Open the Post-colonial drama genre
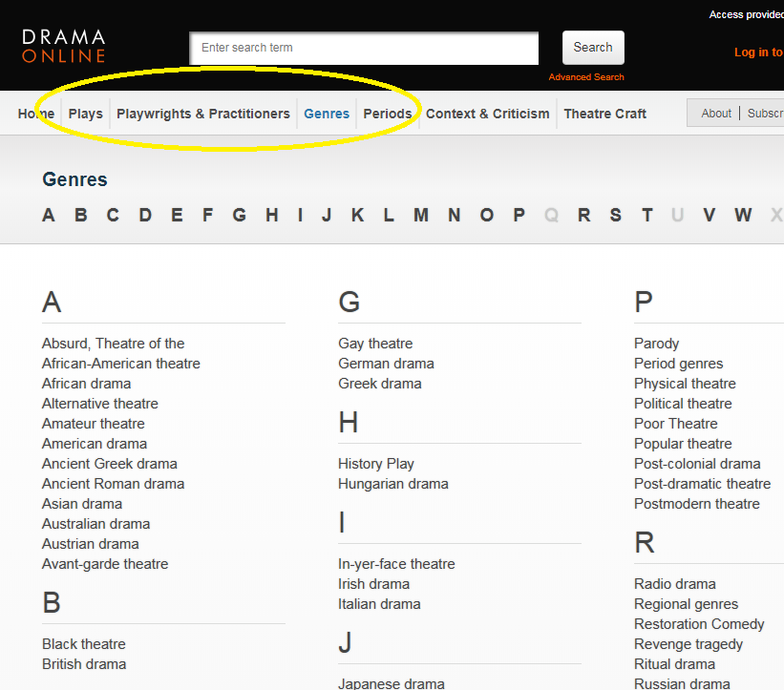Viewport: 784px width, 690px height. point(697,464)
